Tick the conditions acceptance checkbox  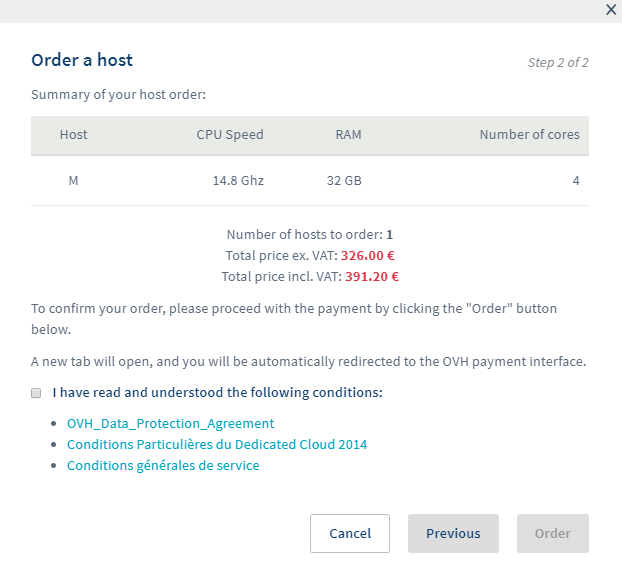point(36,393)
